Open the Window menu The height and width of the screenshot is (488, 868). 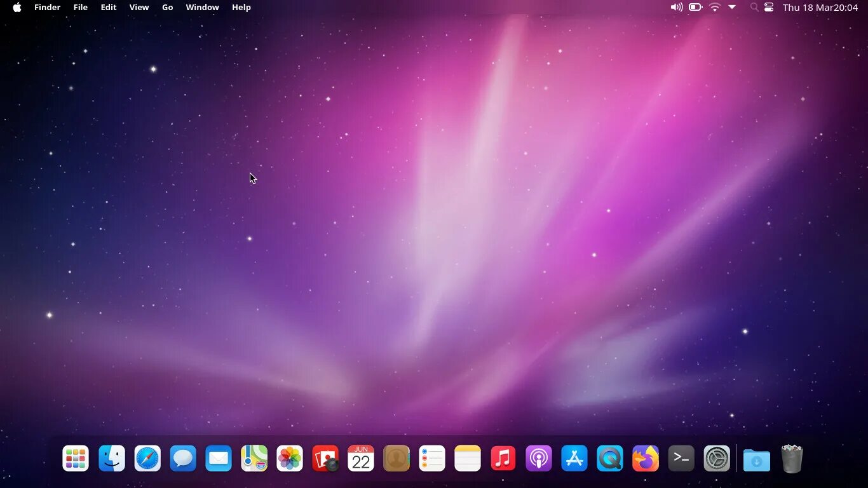[x=202, y=7]
